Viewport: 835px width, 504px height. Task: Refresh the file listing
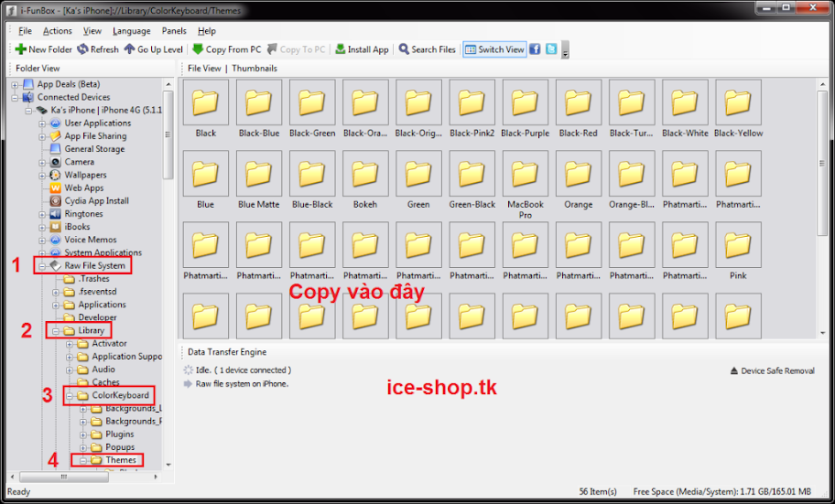click(x=98, y=49)
